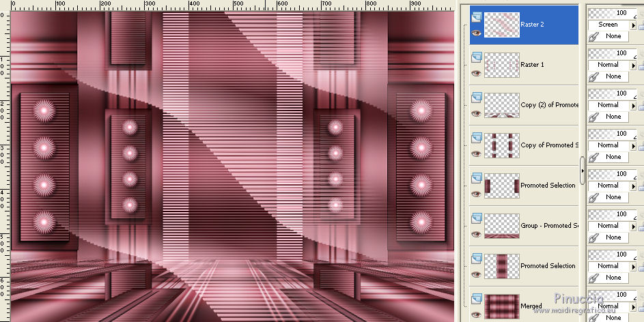This screenshot has width=644, height=322.
Task: Select the layer named Raster 2
Action: [x=532, y=25]
